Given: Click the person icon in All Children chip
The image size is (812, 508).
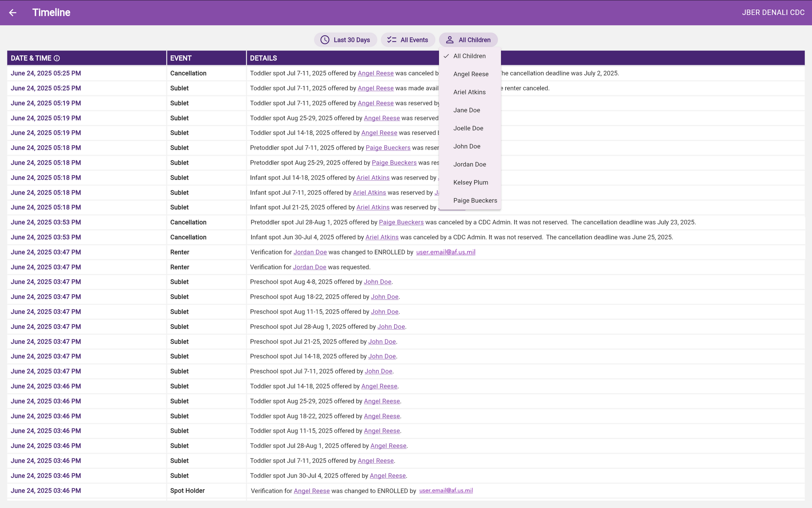Looking at the screenshot, I should (x=450, y=40).
